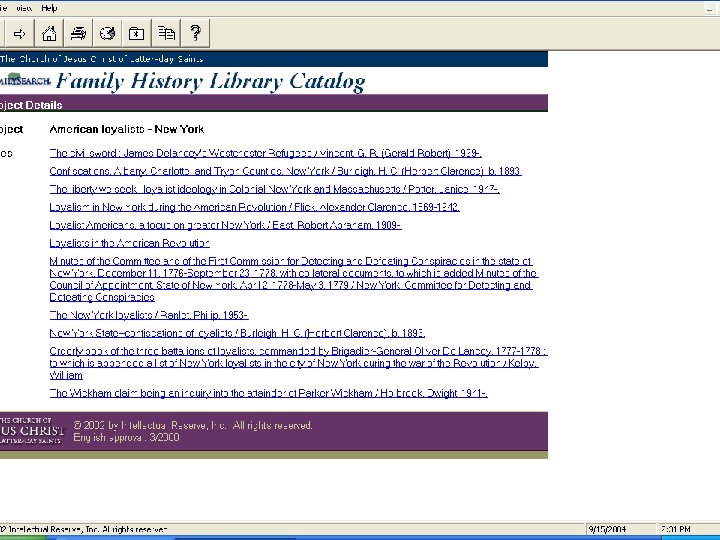Open Loyalists in the American Revolution link
The height and width of the screenshot is (540, 720).
coord(129,243)
